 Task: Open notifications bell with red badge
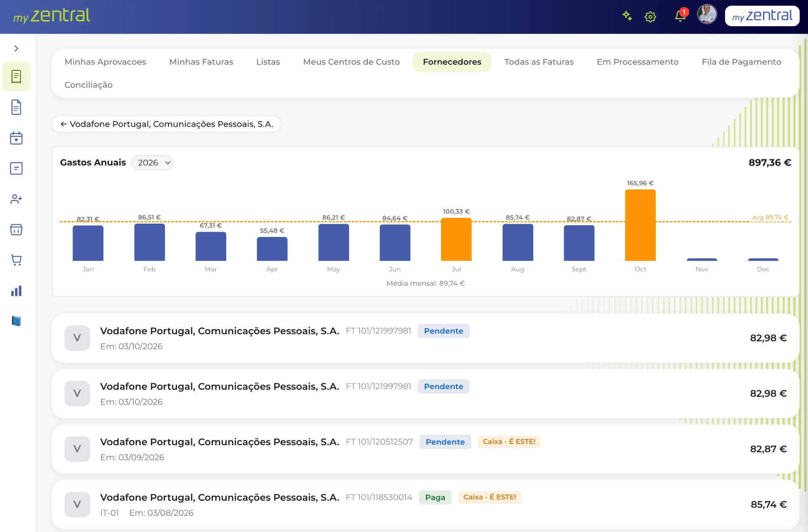pyautogui.click(x=681, y=15)
